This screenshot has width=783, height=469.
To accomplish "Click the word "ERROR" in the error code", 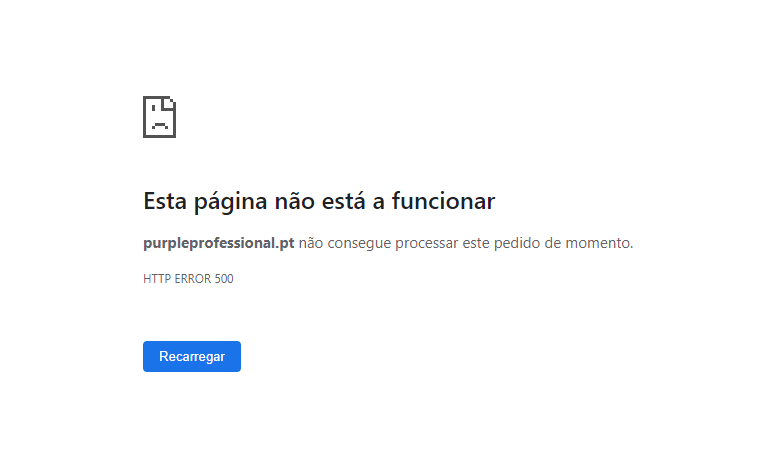I will coord(193,279).
